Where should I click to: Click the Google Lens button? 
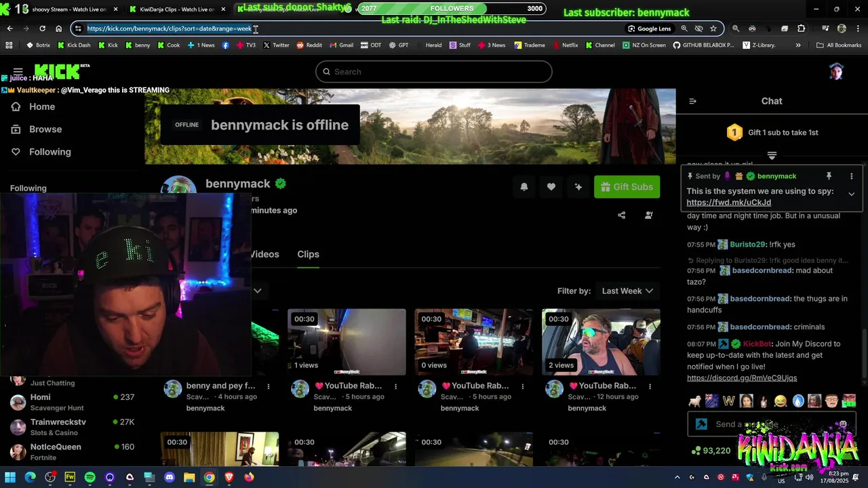tap(649, 28)
